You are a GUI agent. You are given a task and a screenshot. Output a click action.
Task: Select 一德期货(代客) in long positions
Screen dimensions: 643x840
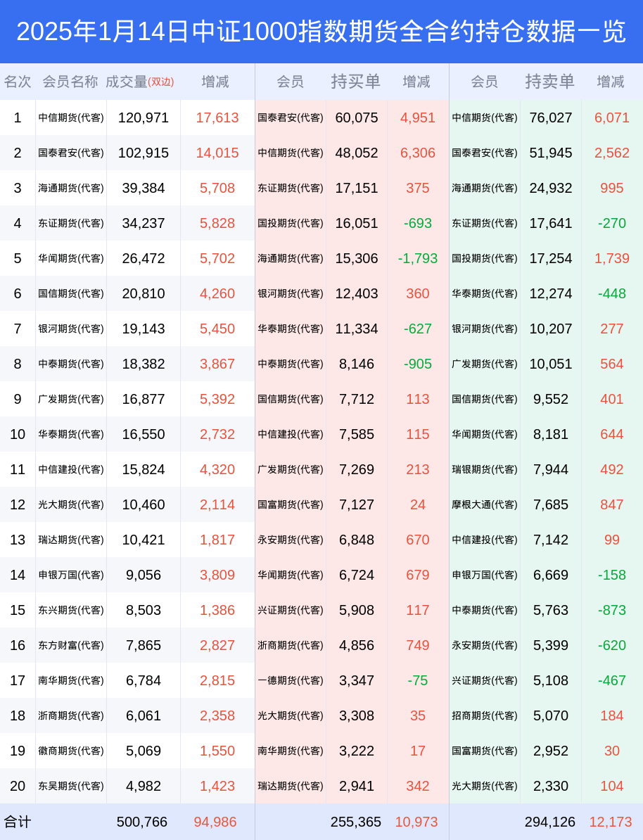point(291,680)
